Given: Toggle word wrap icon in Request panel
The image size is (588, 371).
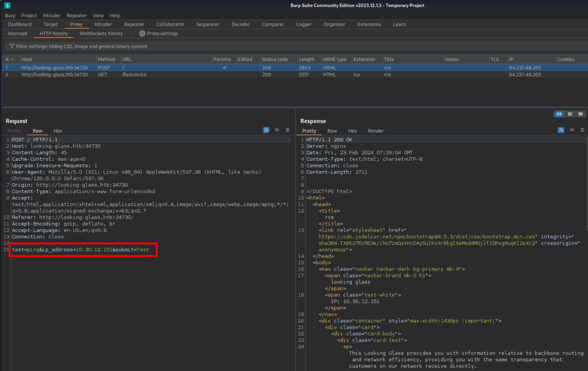Looking at the screenshot, I should point(266,131).
